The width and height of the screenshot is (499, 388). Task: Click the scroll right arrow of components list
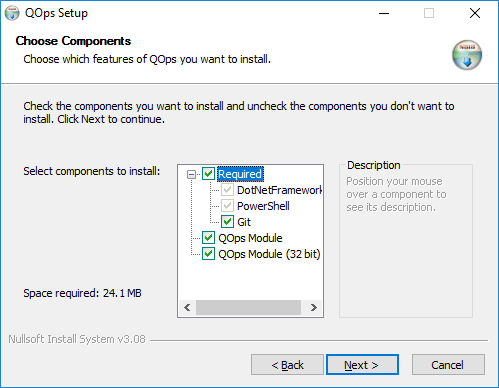click(x=314, y=307)
